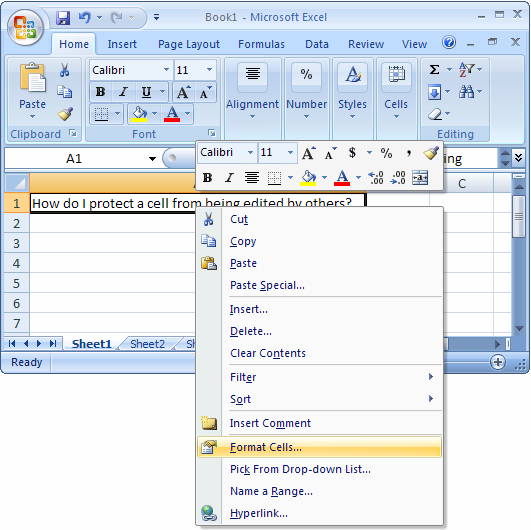Select all cells corner button
The image size is (531, 530).
[x=17, y=183]
